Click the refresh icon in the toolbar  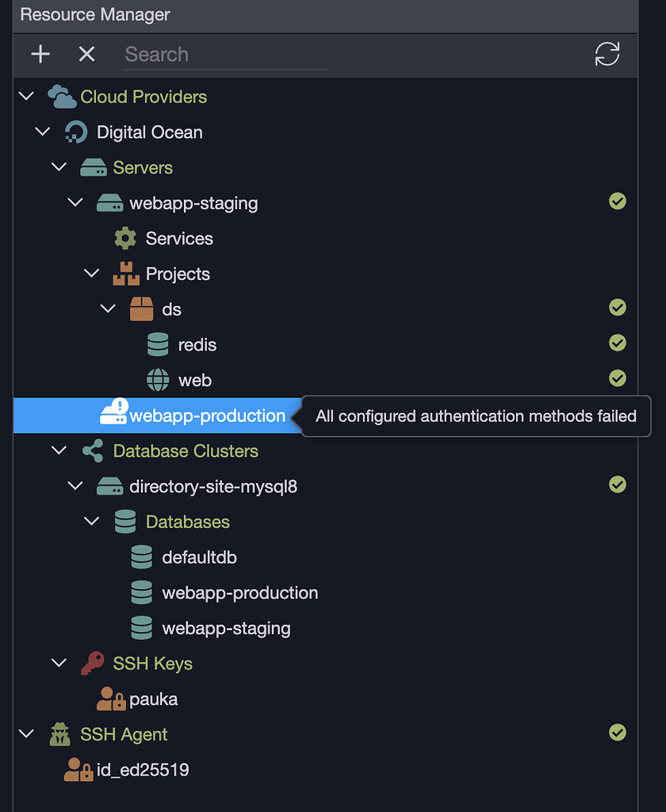pyautogui.click(x=607, y=55)
